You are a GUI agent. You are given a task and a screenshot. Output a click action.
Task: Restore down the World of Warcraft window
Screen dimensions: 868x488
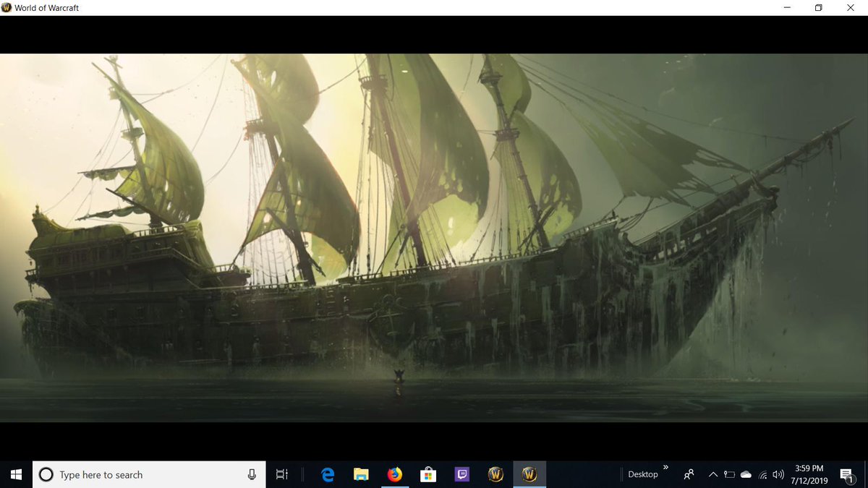pyautogui.click(x=819, y=7)
